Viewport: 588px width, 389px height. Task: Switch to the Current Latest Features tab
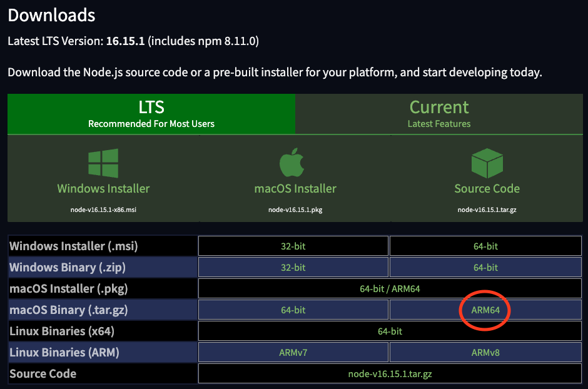point(439,113)
